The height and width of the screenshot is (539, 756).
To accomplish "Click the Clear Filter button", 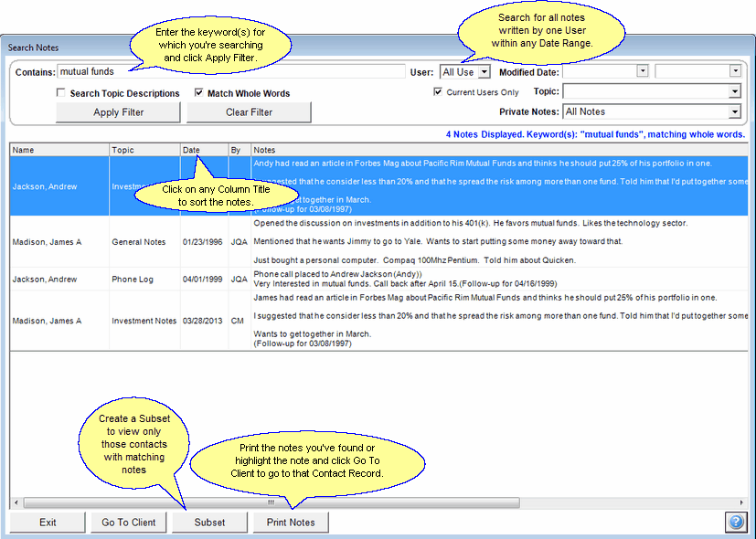I will click(x=249, y=112).
